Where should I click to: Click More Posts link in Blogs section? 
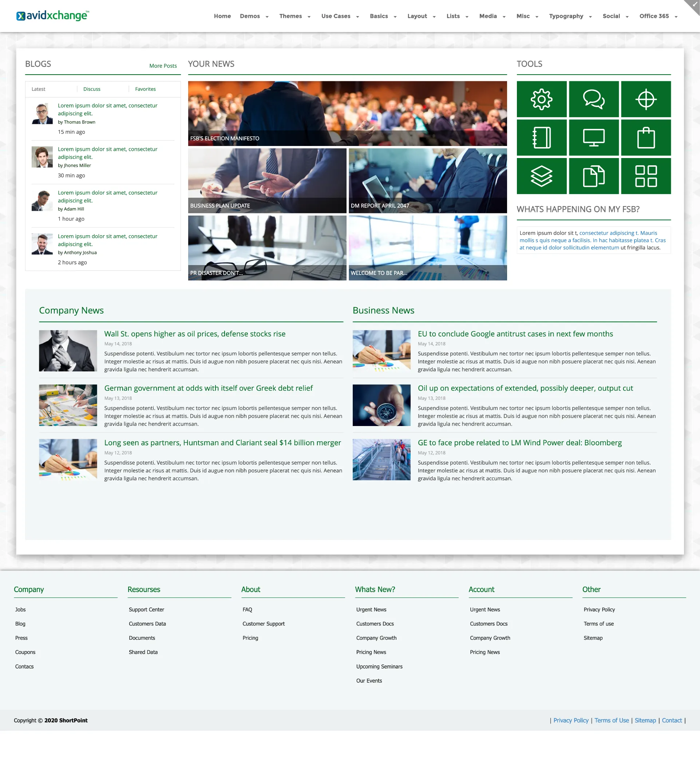point(163,65)
